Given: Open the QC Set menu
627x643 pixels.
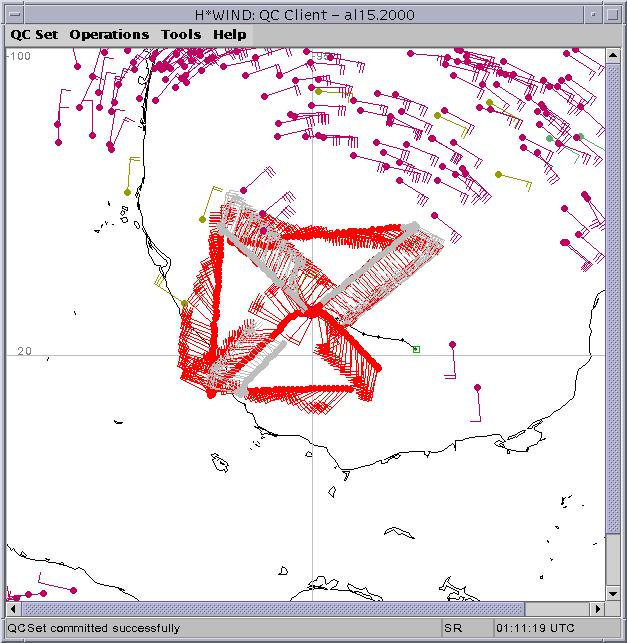Looking at the screenshot, I should [x=34, y=34].
